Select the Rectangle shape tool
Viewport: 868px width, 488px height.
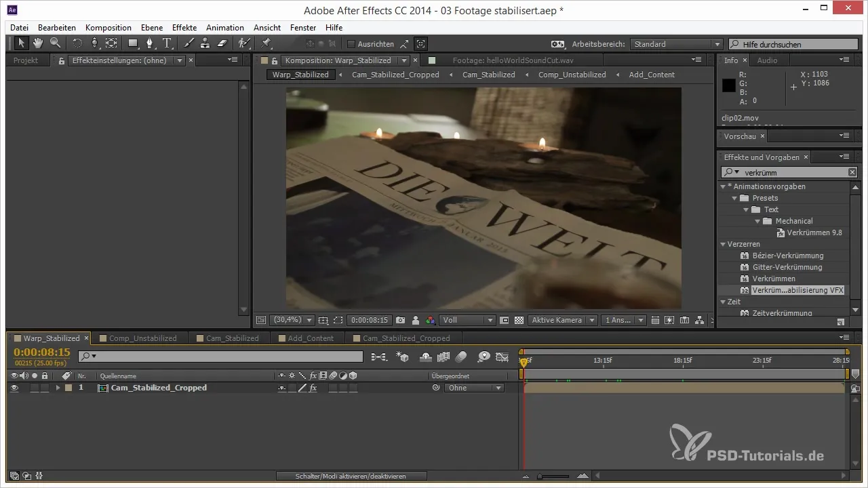point(134,43)
